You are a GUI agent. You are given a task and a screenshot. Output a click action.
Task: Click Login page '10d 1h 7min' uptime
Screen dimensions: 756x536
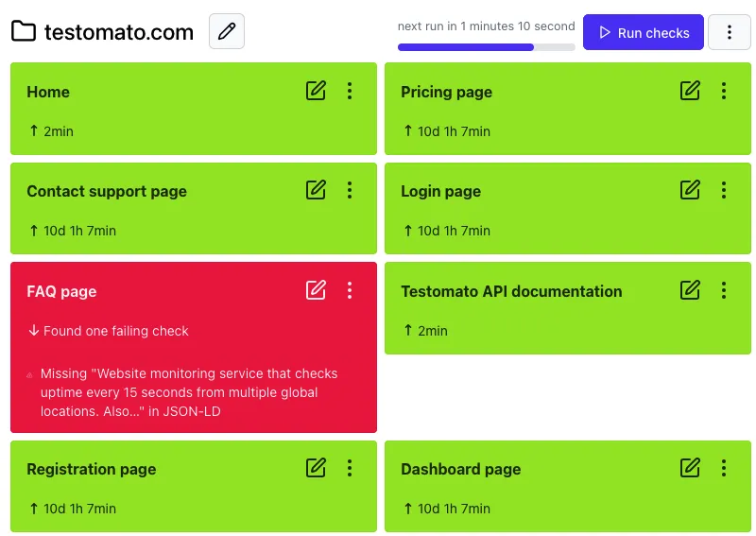point(454,231)
